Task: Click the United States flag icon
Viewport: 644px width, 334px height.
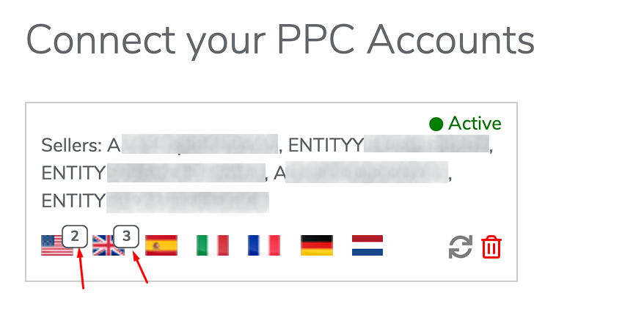Action: (57, 245)
